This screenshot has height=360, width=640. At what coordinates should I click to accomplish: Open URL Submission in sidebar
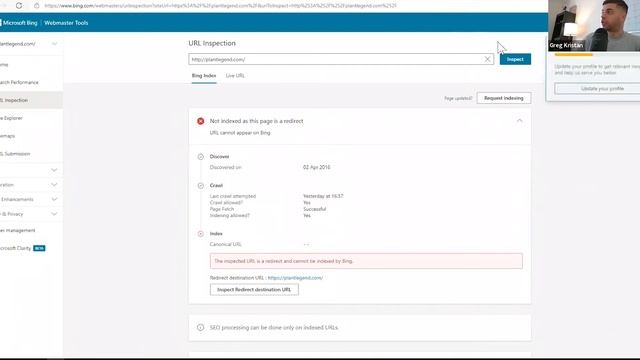point(15,154)
